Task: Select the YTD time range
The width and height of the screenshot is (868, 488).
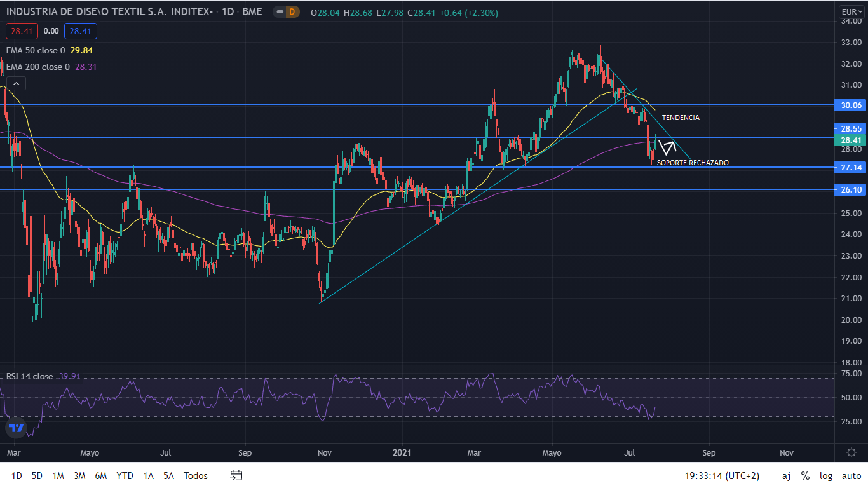Action: click(x=125, y=476)
